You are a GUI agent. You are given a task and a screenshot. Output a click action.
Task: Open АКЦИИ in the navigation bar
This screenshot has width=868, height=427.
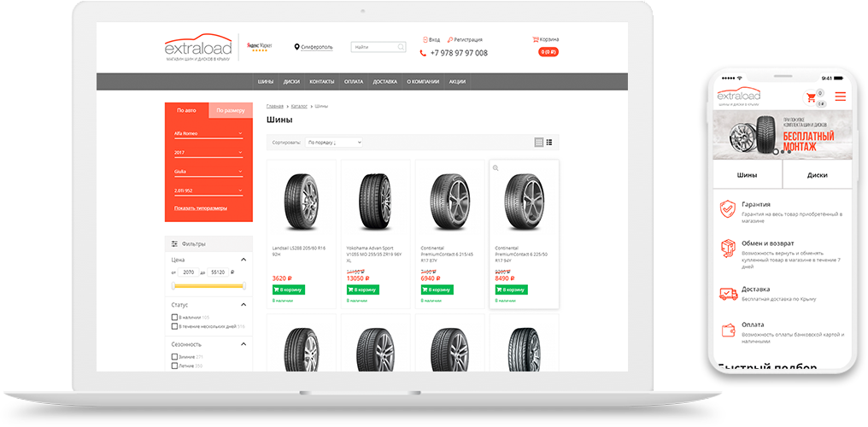click(457, 81)
